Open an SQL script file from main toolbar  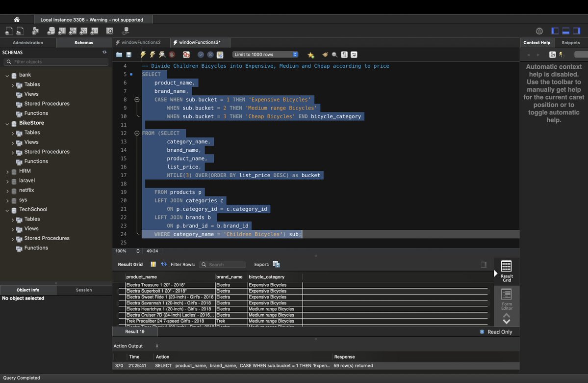20,31
